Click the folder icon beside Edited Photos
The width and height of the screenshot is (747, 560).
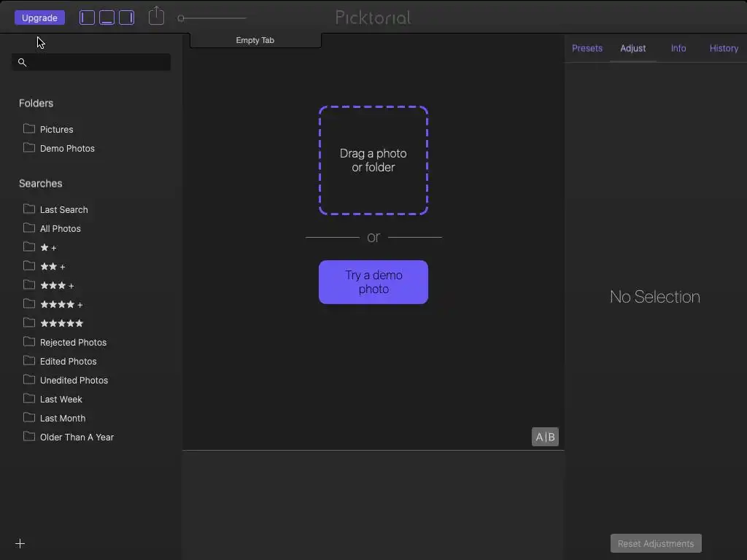pos(29,361)
